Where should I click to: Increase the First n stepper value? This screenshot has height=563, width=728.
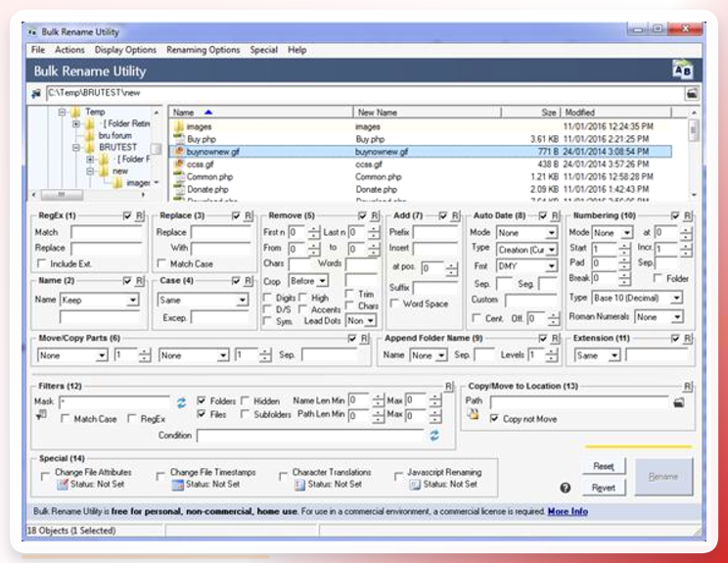click(314, 229)
